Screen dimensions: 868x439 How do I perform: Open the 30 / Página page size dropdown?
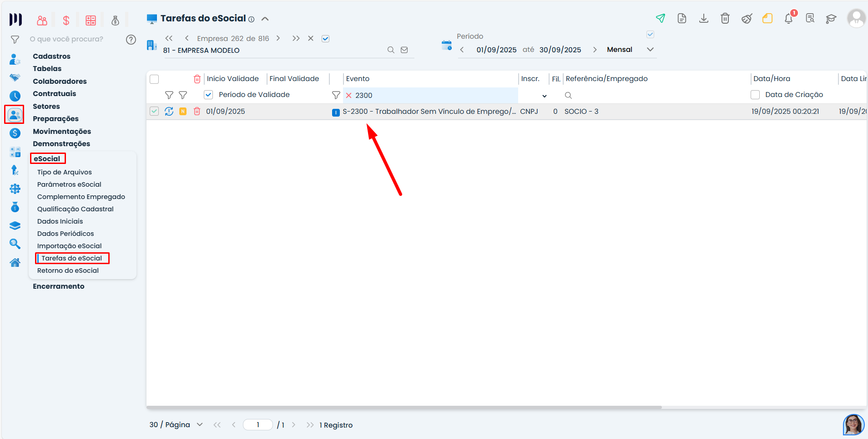[176, 424]
